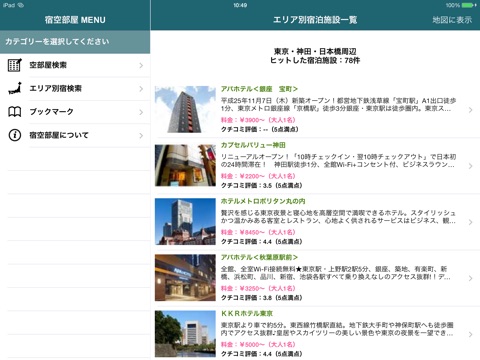Screen dimensions: 480x360
Task: Tap エリア別宿泊施設一覧 header title
Action: coord(315,20)
